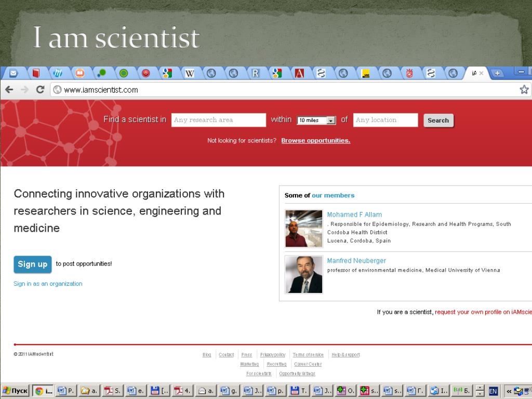Open the tab with orange book icon
The width and height of the screenshot is (532, 399).
(x=79, y=73)
